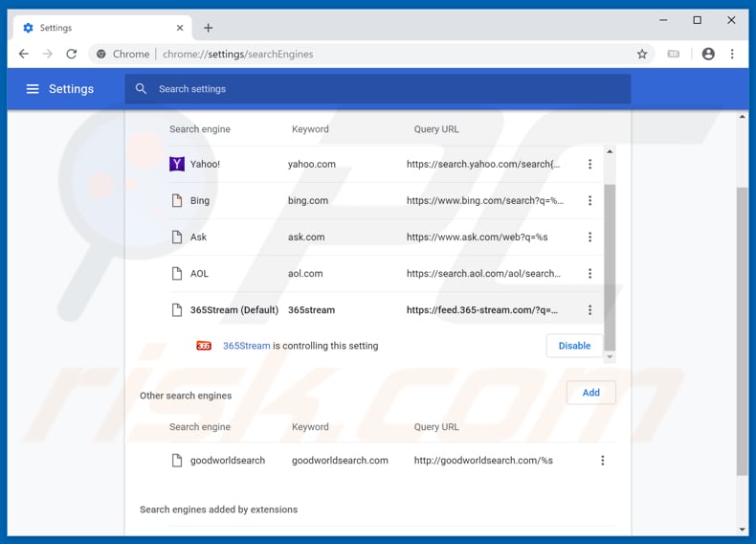Disable the 365Stream extension
The width and height of the screenshot is (756, 544).
tap(574, 346)
